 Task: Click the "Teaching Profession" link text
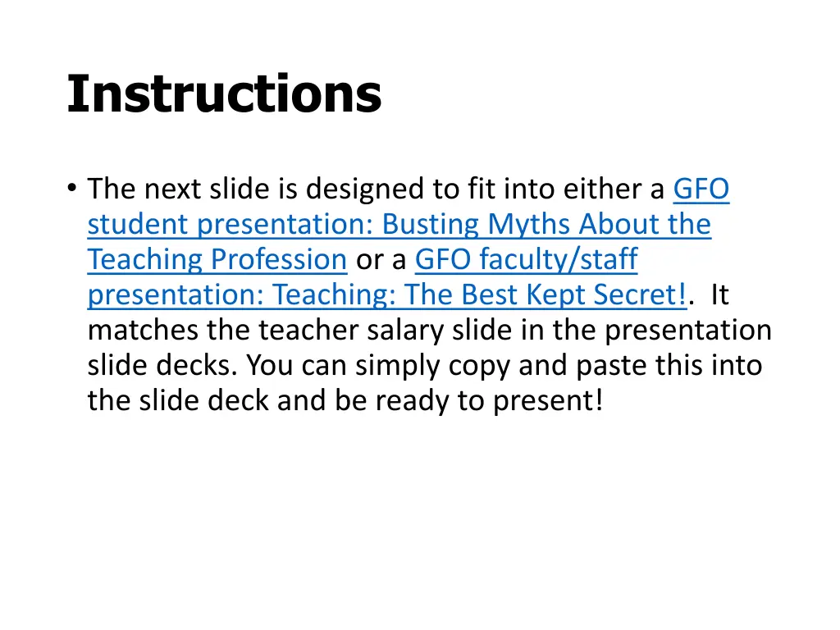217,260
